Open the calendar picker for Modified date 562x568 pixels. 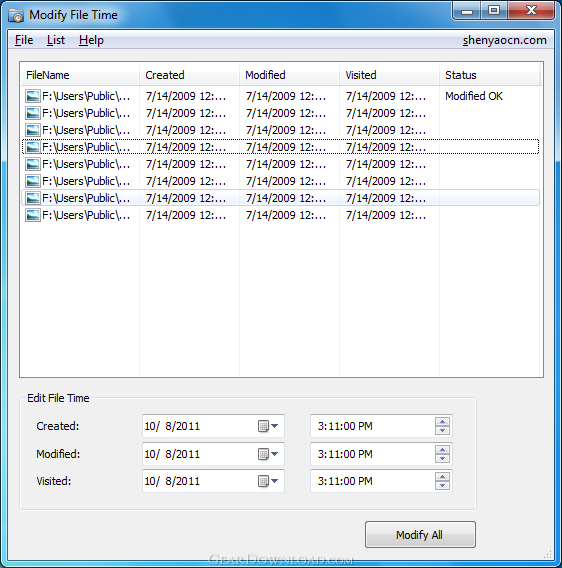(x=268, y=454)
